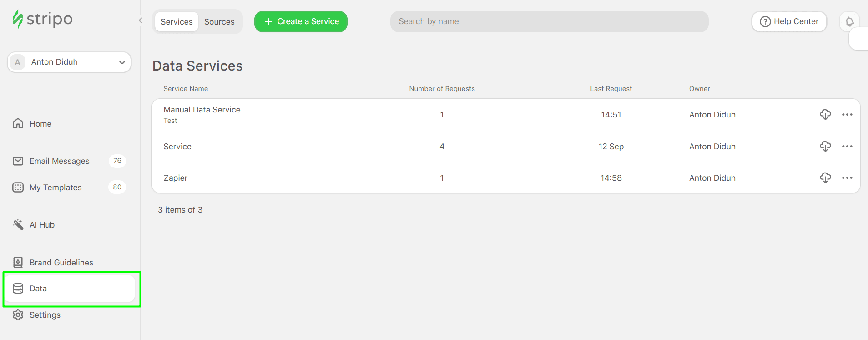Click the Help Center question mark icon

tap(765, 21)
